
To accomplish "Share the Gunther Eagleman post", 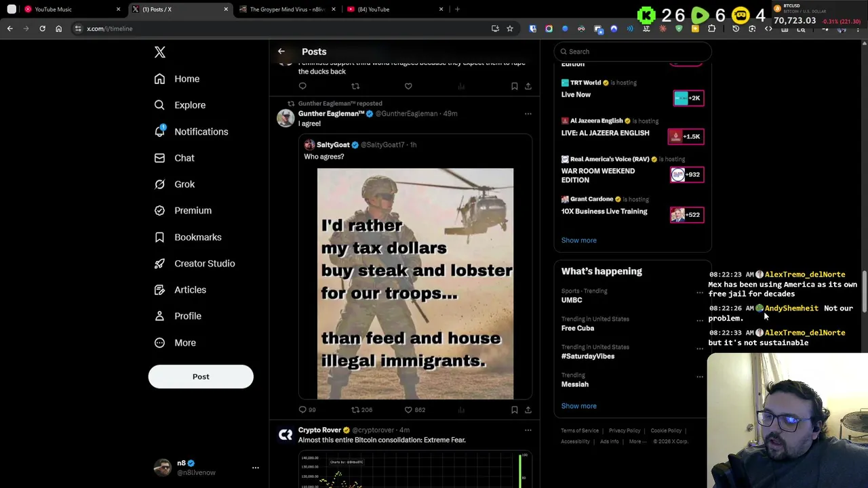I will 528,409.
